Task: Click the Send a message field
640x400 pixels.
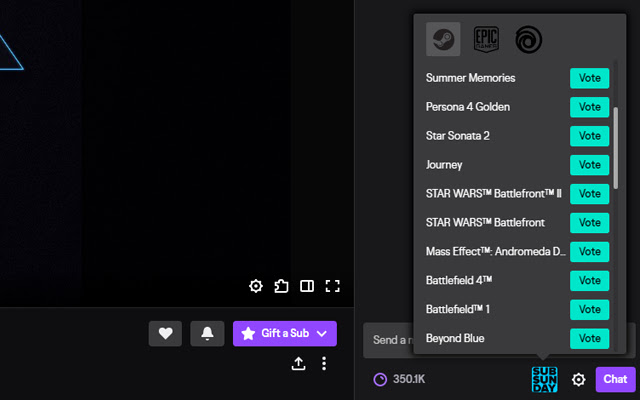Action: [x=388, y=340]
